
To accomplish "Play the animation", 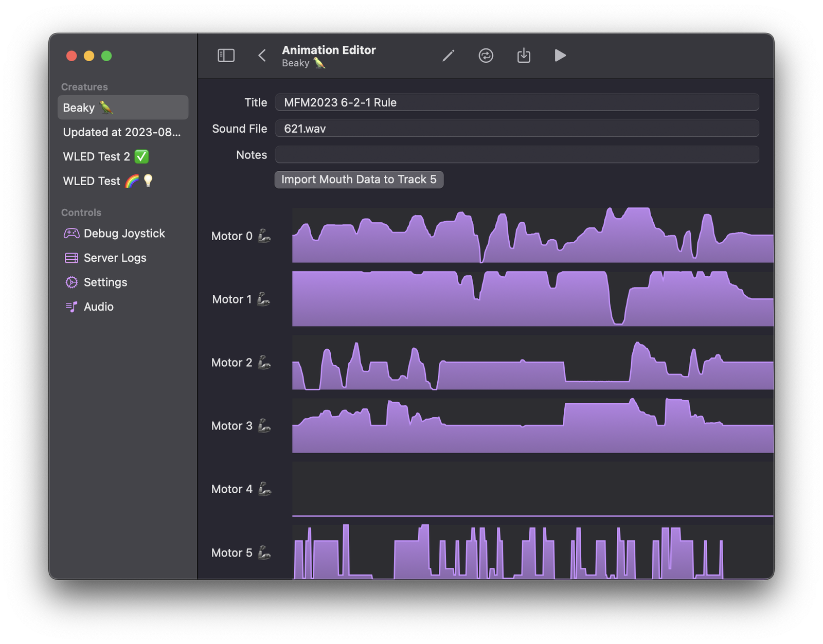I will pos(560,56).
